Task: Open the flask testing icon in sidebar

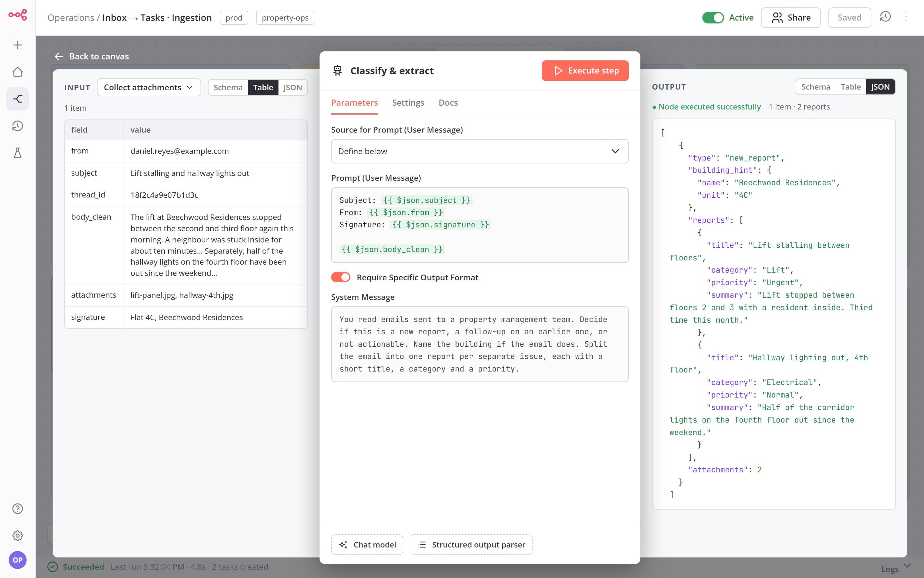Action: (18, 153)
